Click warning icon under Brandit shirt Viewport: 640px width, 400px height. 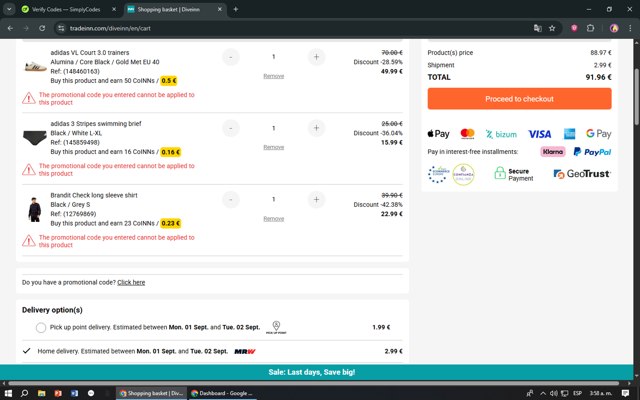coord(29,241)
